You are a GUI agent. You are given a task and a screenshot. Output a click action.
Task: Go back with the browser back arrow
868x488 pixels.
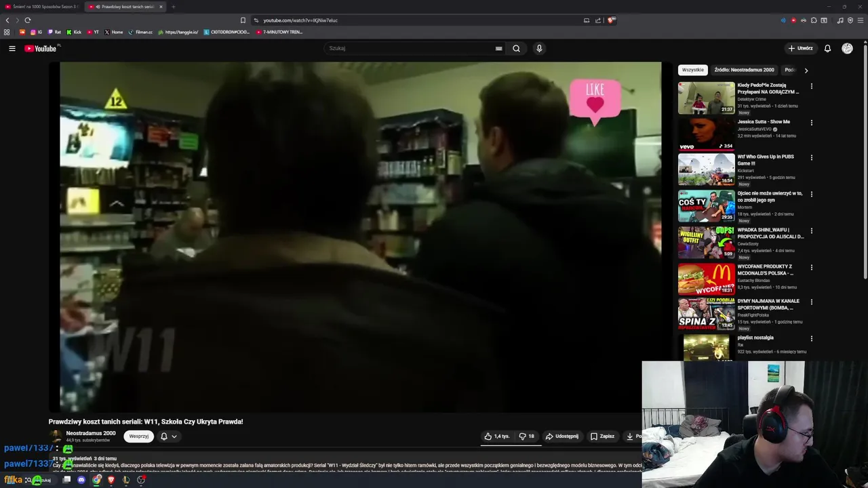point(7,20)
